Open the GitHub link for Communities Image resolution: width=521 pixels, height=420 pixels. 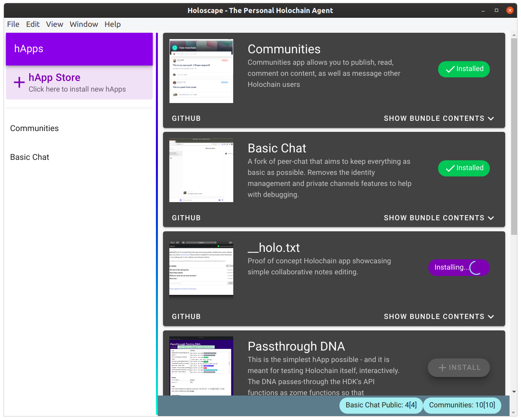(x=186, y=118)
